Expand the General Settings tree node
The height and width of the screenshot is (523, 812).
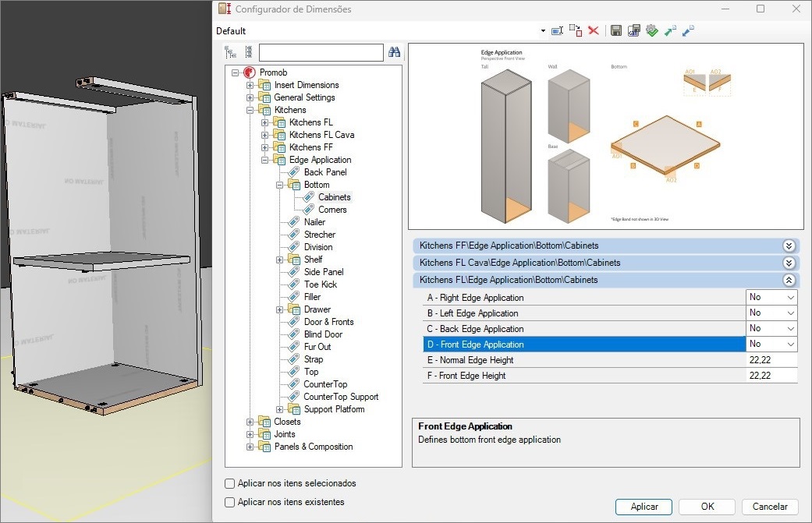[250, 97]
